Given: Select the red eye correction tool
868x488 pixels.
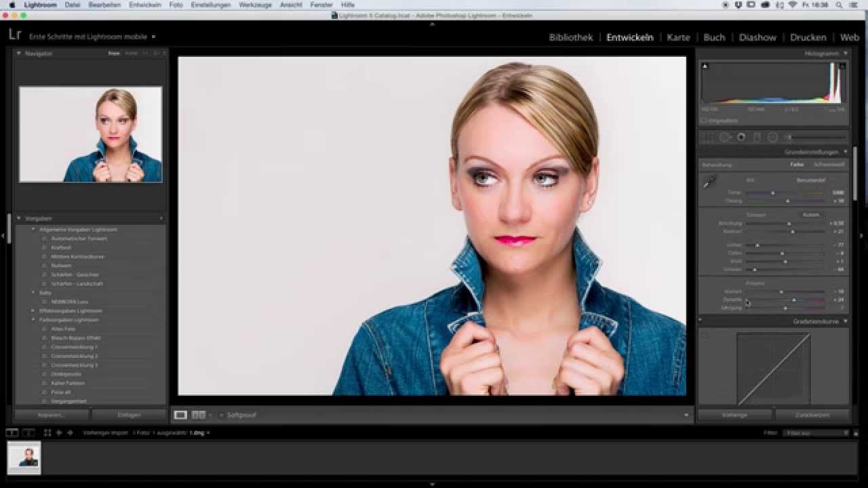Looking at the screenshot, I should click(x=741, y=137).
